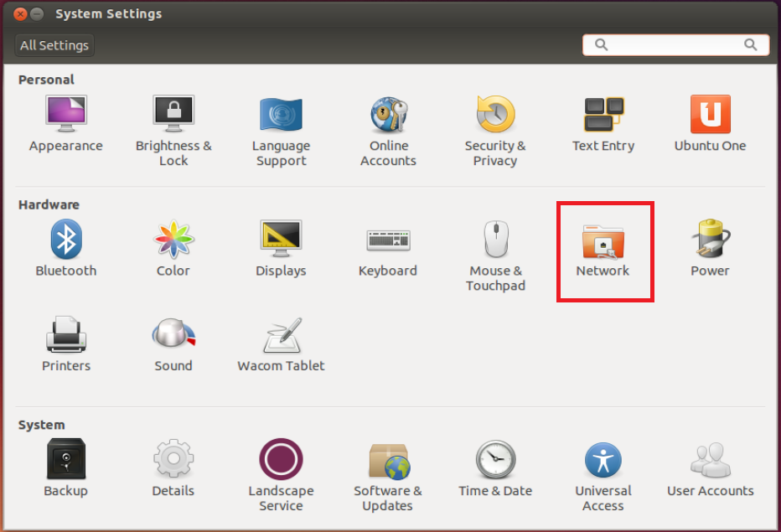Launch Ubuntu One panel
The width and height of the screenshot is (781, 532).
point(711,123)
